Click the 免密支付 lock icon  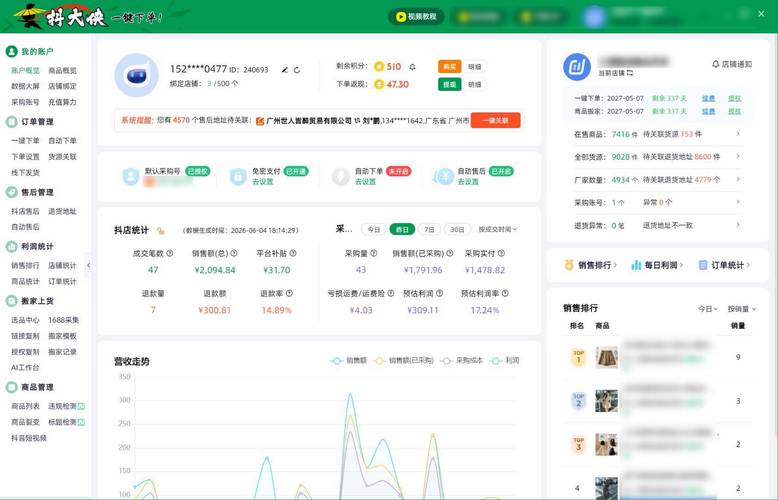pos(238,177)
